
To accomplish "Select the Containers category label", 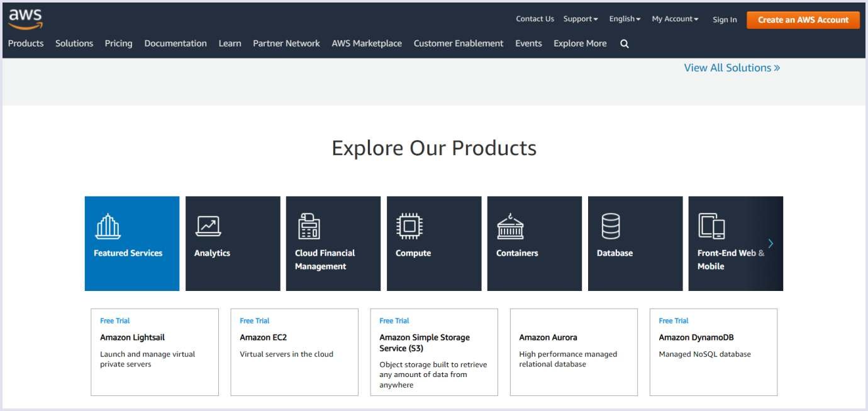I will pyautogui.click(x=517, y=253).
